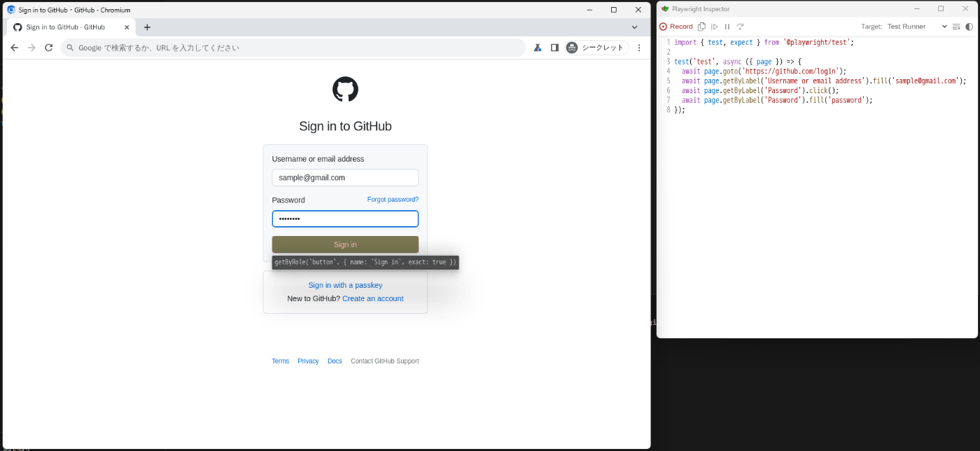The height and width of the screenshot is (451, 980).
Task: Click the Pause icon in Playwright Inspector
Action: [727, 27]
